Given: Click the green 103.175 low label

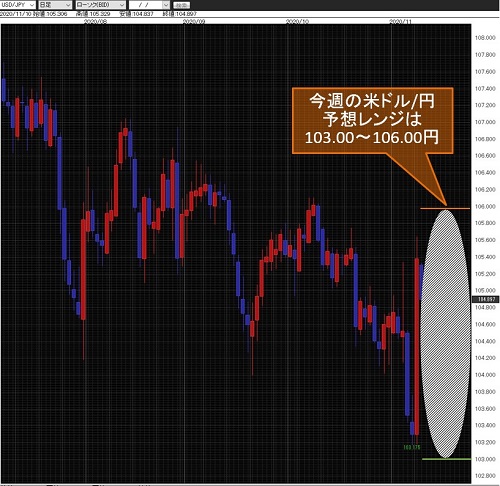Looking at the screenshot, I should [412, 447].
